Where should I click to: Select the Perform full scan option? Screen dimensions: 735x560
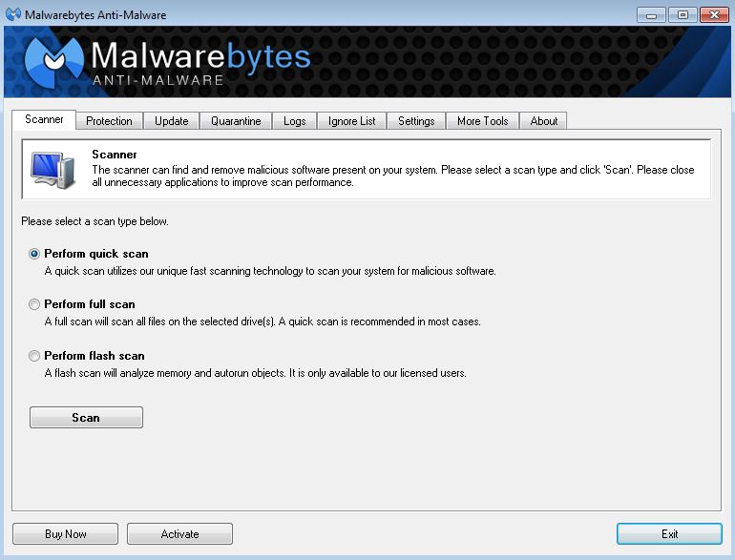tap(34, 304)
